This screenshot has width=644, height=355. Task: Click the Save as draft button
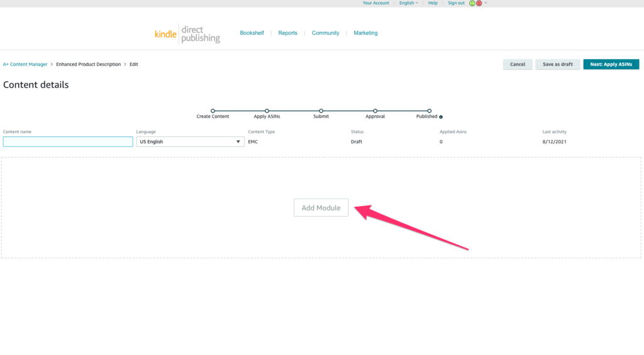557,64
